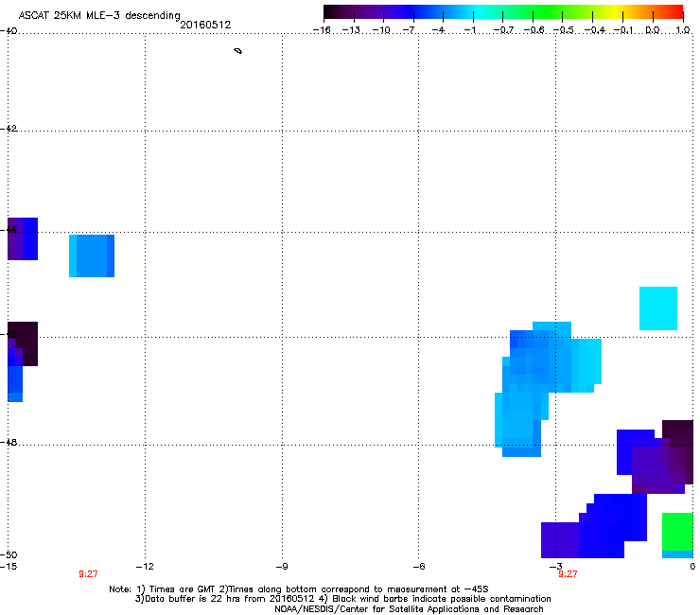Click the light blue data cluster near -46 latitude
The width and height of the screenshot is (700, 615).
click(x=548, y=389)
